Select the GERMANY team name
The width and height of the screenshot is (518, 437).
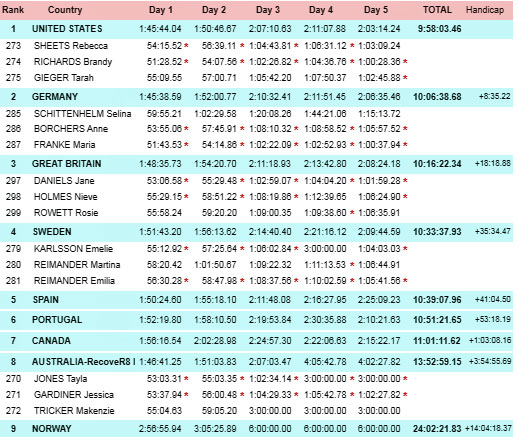[x=55, y=97]
